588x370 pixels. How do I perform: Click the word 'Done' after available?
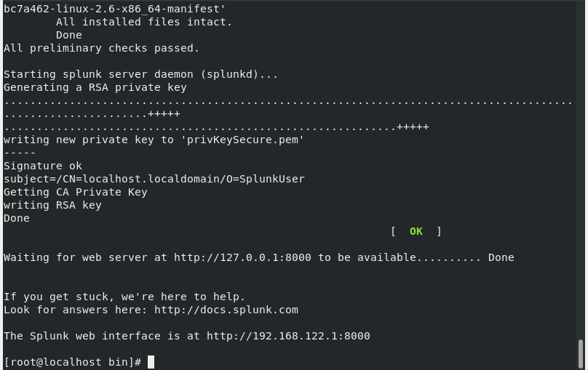tap(501, 257)
